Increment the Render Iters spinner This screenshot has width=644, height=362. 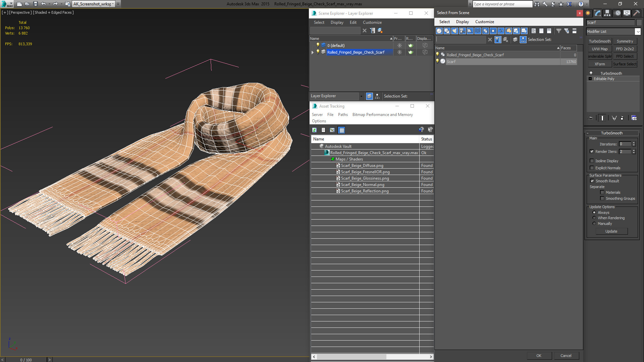click(634, 150)
